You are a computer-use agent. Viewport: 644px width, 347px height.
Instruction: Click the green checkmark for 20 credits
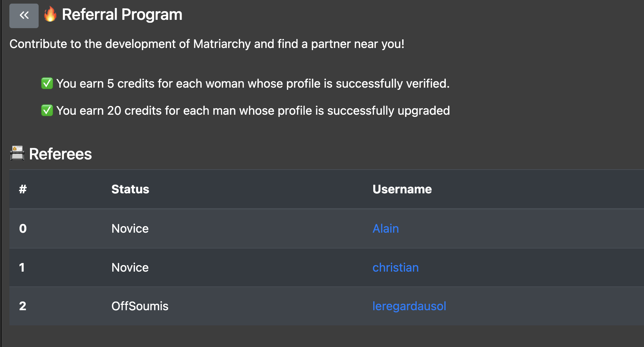[x=47, y=110]
